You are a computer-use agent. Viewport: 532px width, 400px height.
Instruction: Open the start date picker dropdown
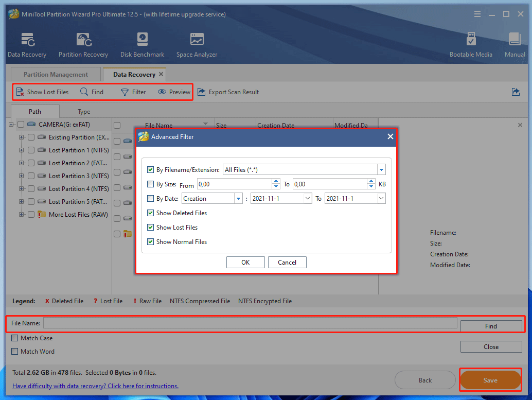[307, 198]
